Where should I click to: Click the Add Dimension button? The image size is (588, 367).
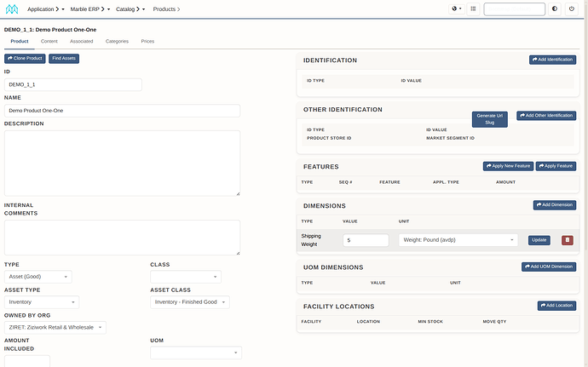(555, 205)
